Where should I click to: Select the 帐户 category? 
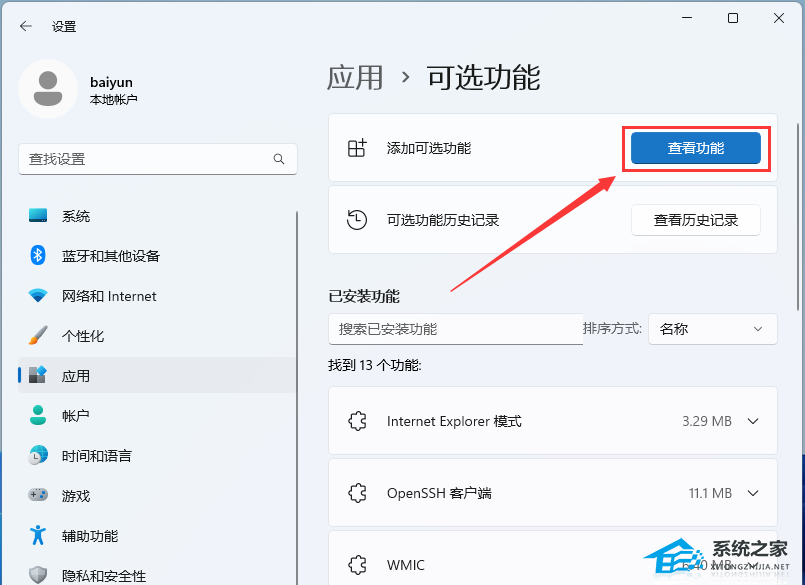[157, 415]
